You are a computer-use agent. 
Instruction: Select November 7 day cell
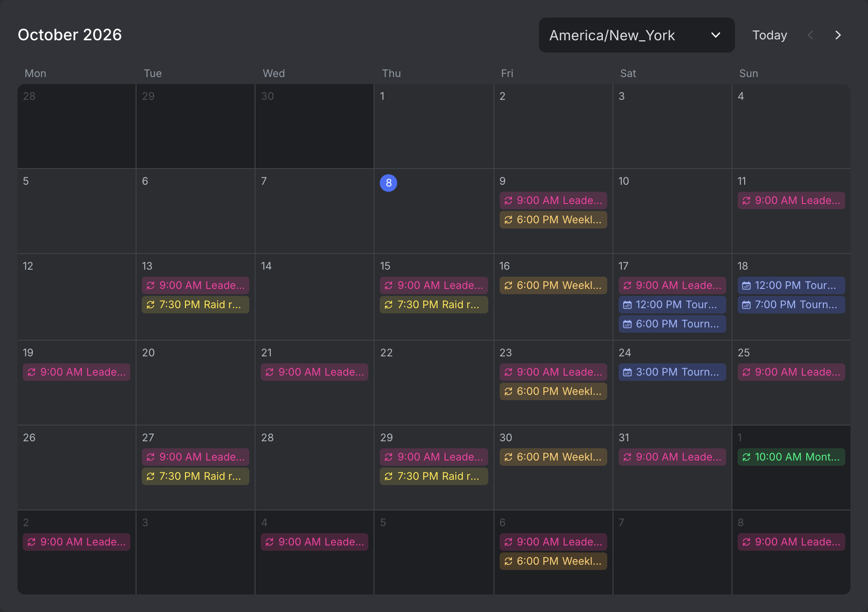[672, 552]
